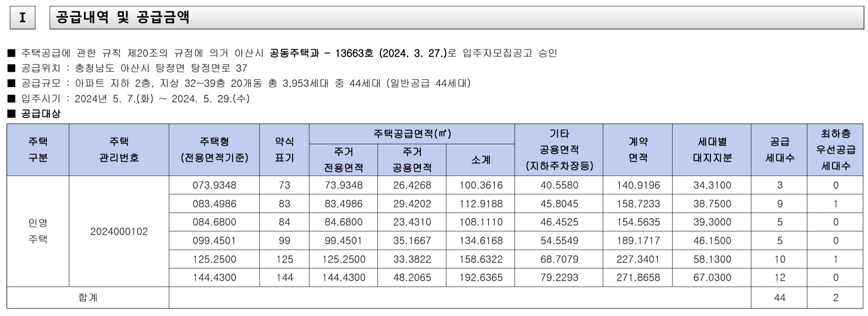
Task: Click the 민영 주택 cell
Action: (38, 231)
